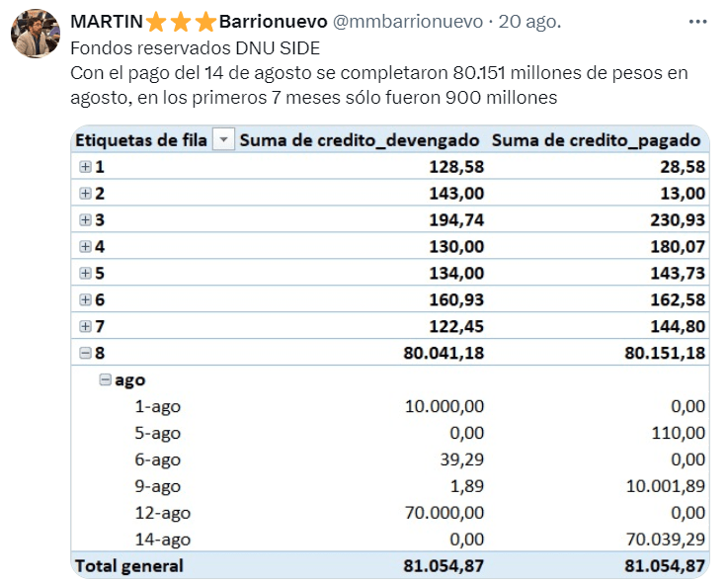This screenshot has width=728, height=584.
Task: Select the Suma de credito_pagado column header
Action: point(599,140)
